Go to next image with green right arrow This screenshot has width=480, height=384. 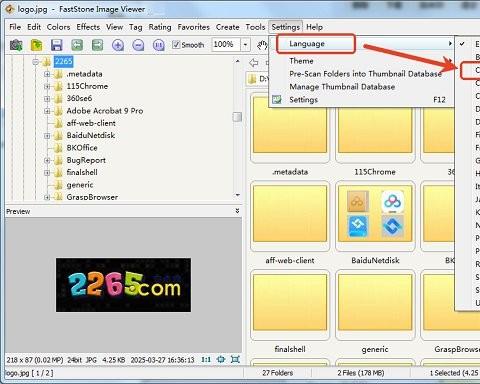point(97,45)
